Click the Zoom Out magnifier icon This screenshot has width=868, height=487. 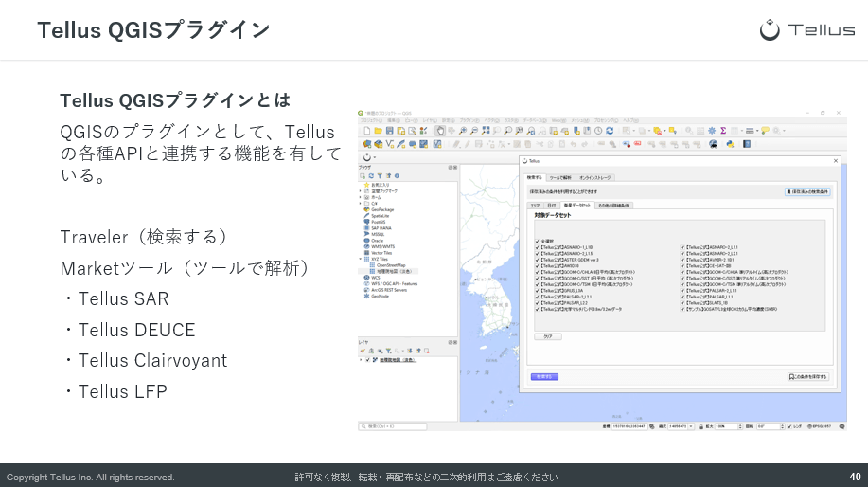pyautogui.click(x=474, y=131)
